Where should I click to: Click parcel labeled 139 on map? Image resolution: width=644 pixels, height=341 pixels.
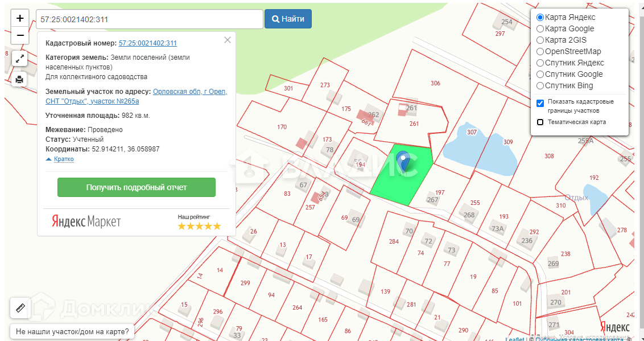(x=385, y=291)
